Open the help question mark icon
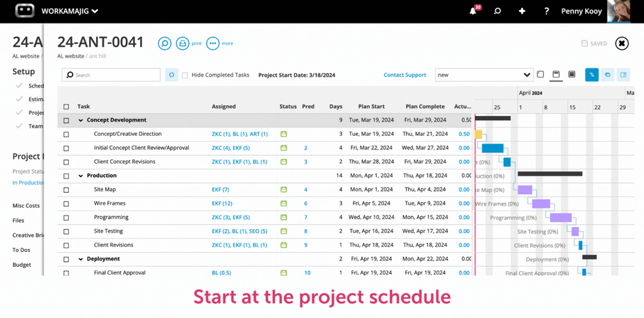Image resolution: width=644 pixels, height=318 pixels. 546,11
